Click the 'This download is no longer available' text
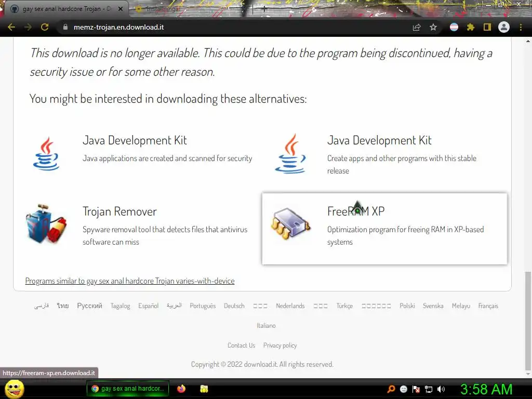 click(261, 62)
